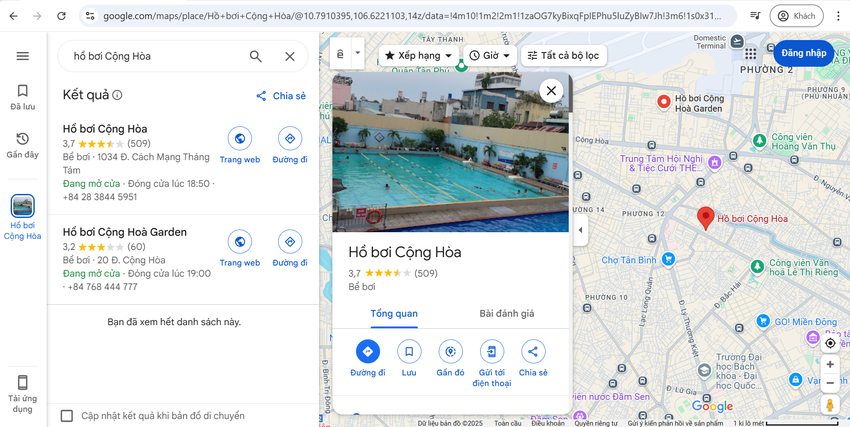Open browser media control icon
This screenshot has height=427, width=850.
coord(755,16)
